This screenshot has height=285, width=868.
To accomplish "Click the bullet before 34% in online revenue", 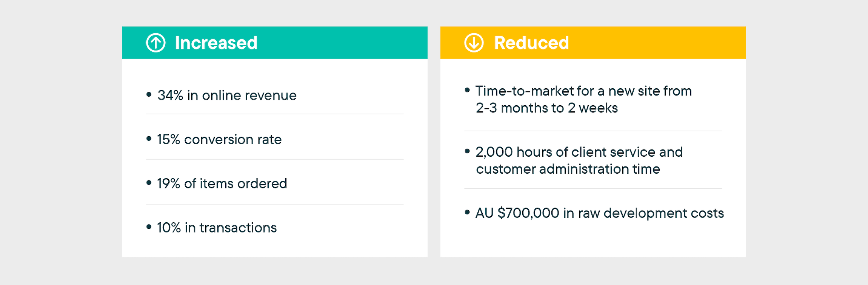I will pos(149,94).
